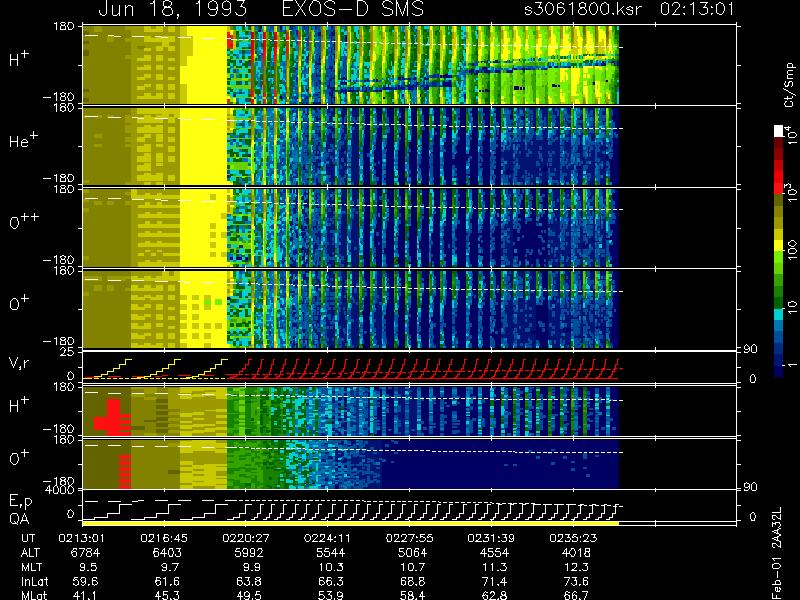Screen dimensions: 800x600
Task: Click altitude value '4554'
Action: [494, 553]
